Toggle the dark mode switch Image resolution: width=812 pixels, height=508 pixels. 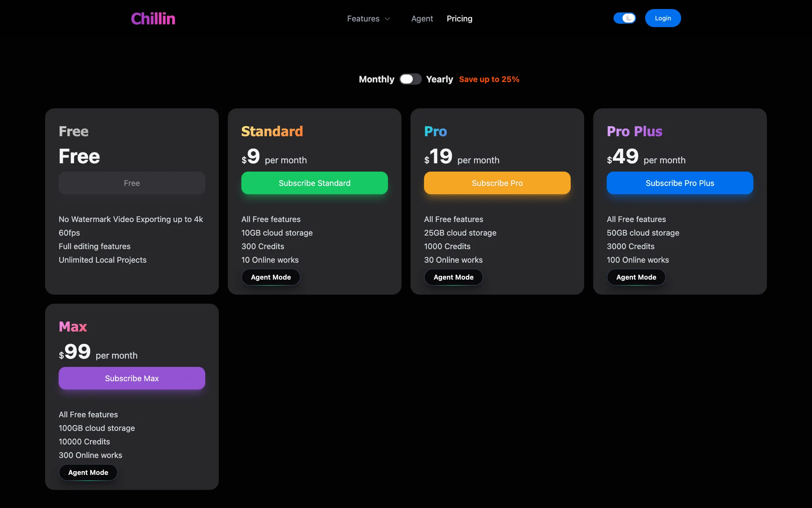(624, 18)
